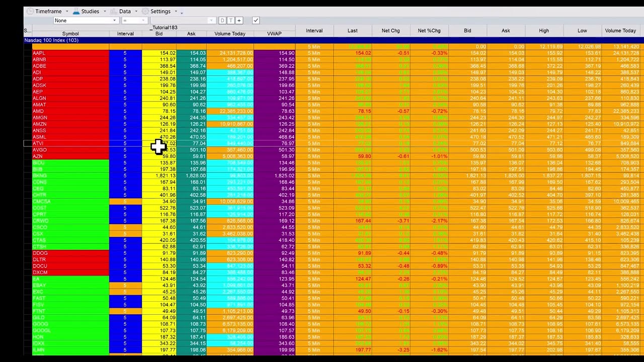
Task: Toggle the checkmark box in toolbar
Action: [256, 21]
